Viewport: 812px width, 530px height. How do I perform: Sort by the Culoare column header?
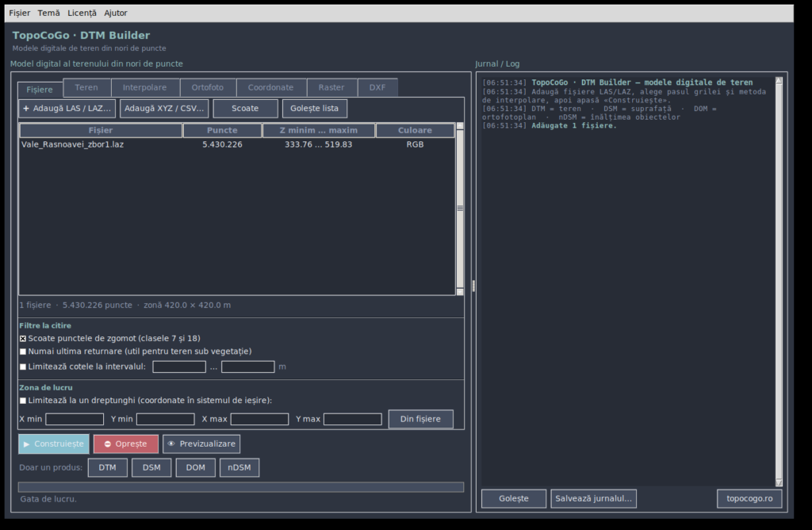pos(415,131)
